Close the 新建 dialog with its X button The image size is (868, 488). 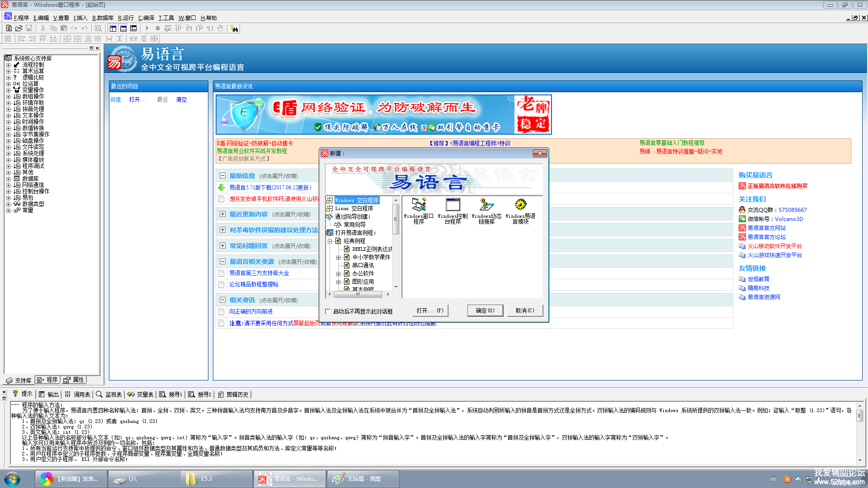pyautogui.click(x=540, y=154)
